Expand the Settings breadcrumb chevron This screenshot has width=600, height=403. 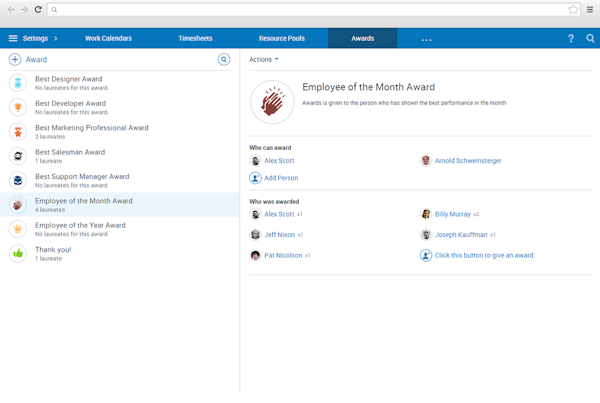pos(56,39)
